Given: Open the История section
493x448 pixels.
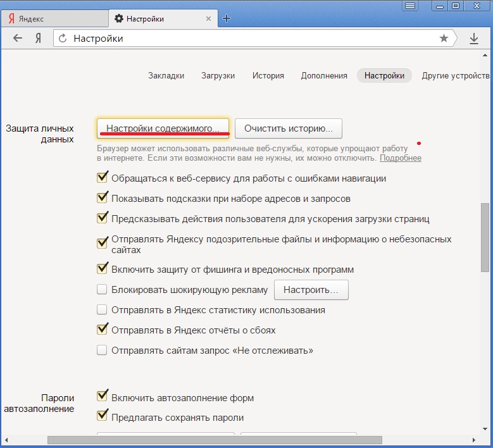Looking at the screenshot, I should pos(268,76).
